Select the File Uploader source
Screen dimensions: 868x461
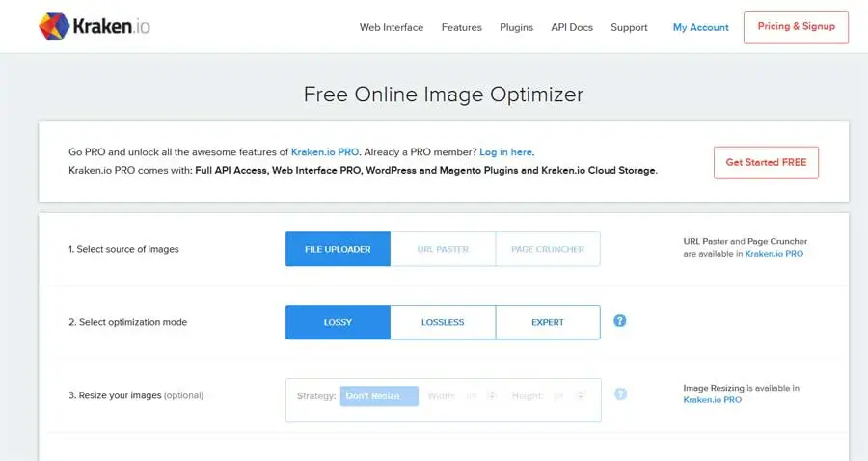[x=338, y=249]
